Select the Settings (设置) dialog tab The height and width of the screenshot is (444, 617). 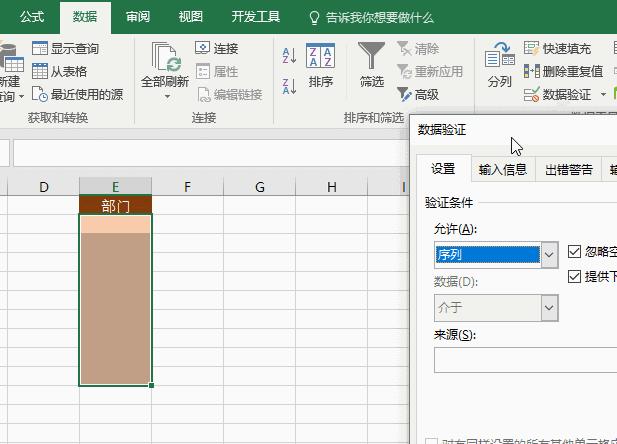click(x=443, y=169)
